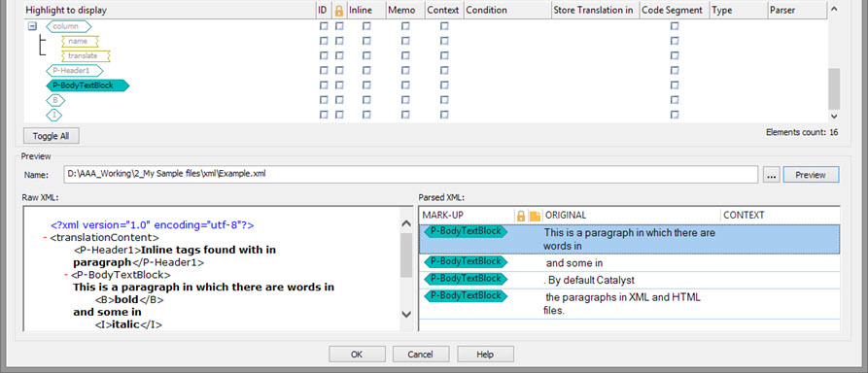Tick Code Segment for the translate row
Image resolution: width=868 pixels, height=373 pixels.
pos(675,56)
